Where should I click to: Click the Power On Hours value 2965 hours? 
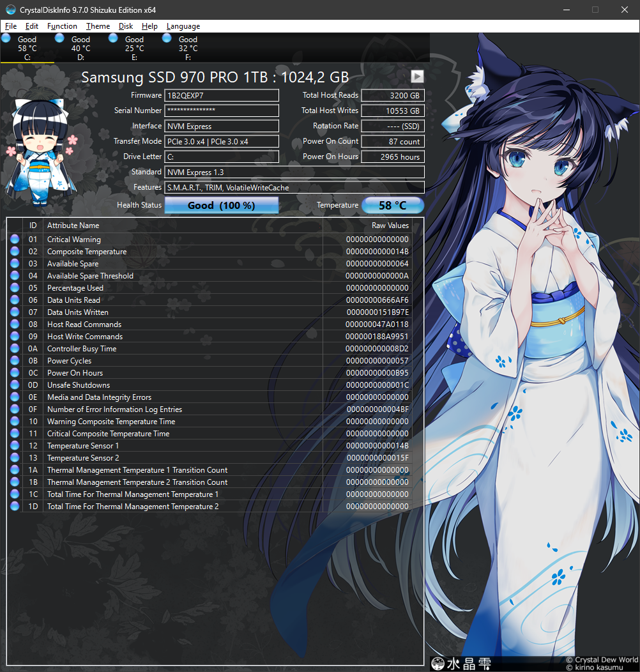[393, 157]
